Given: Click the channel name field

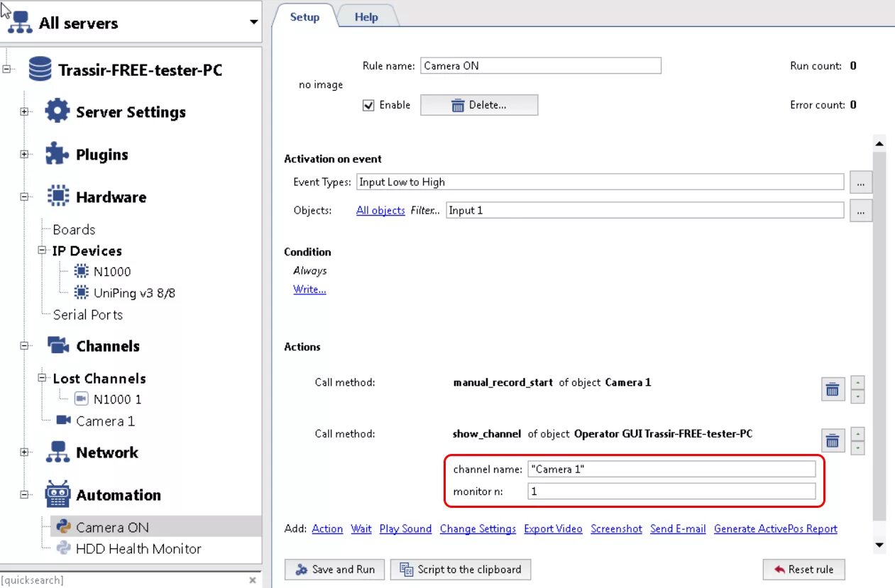Looking at the screenshot, I should 671,469.
